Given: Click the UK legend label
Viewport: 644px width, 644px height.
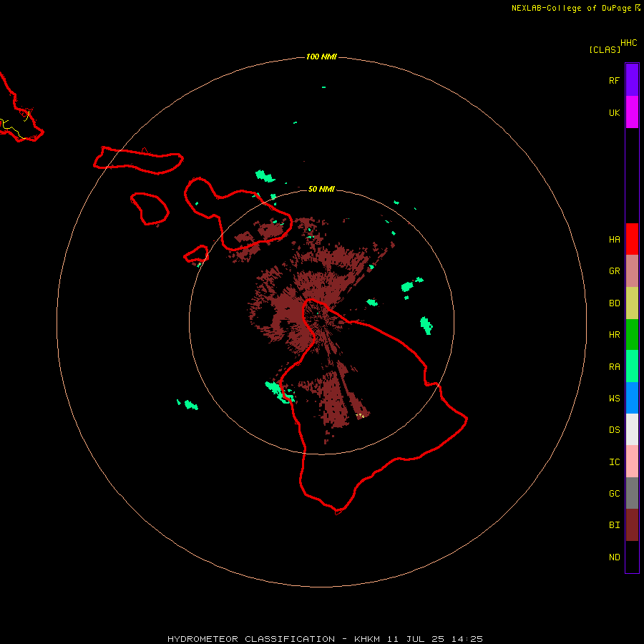Looking at the screenshot, I should [614, 112].
